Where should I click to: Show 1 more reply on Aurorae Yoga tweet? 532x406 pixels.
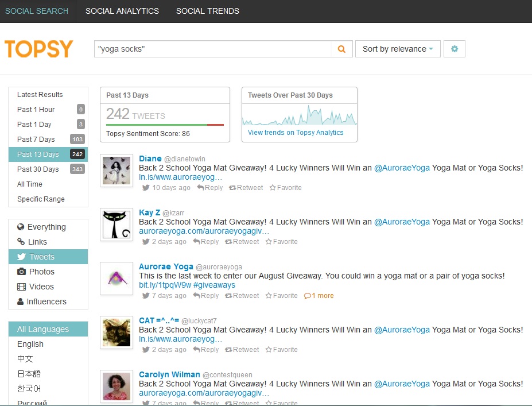[x=319, y=296]
